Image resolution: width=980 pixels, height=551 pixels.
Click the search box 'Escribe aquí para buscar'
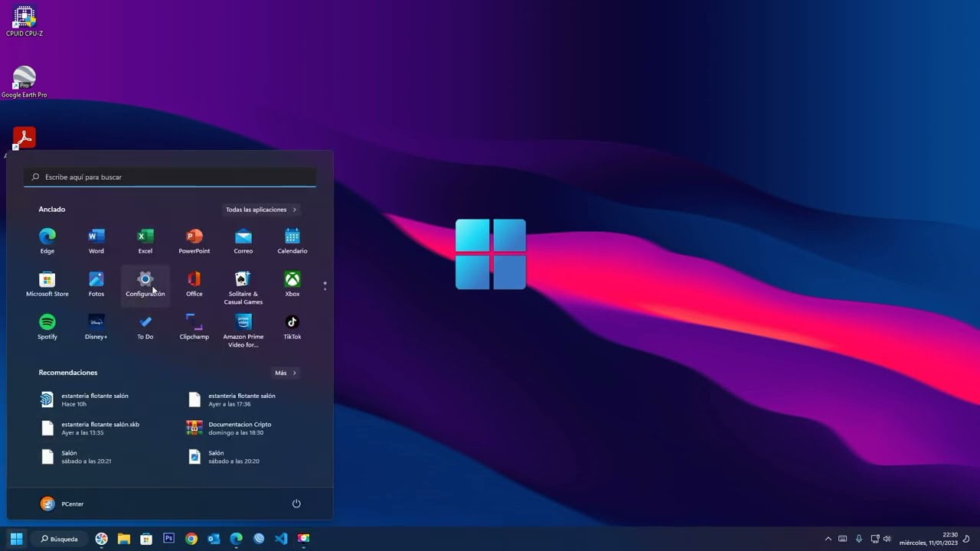click(x=170, y=177)
